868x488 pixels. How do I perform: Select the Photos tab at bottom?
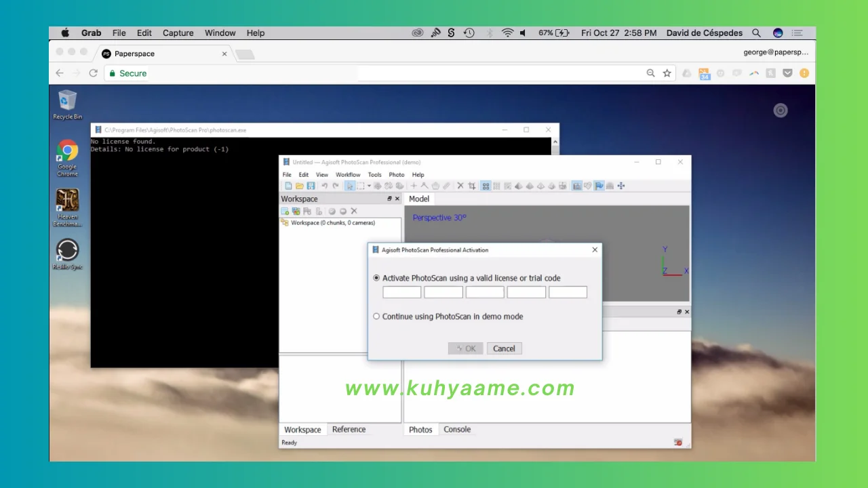tap(420, 429)
